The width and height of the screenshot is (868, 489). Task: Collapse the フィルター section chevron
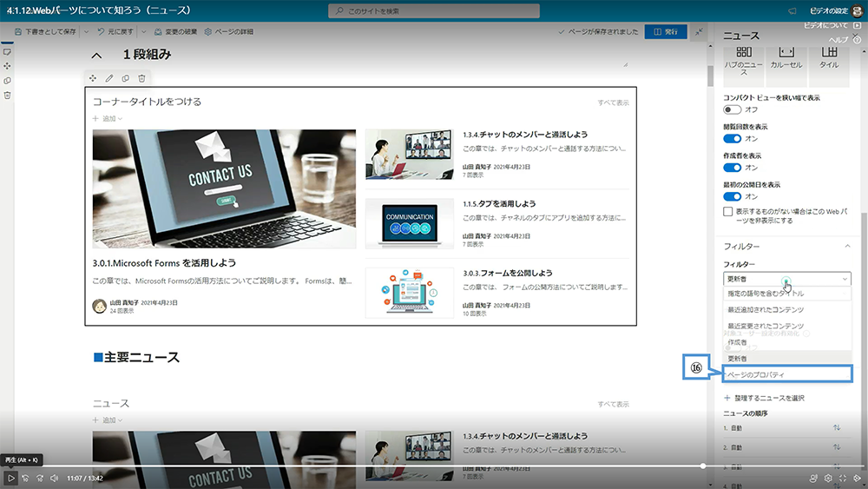click(847, 246)
